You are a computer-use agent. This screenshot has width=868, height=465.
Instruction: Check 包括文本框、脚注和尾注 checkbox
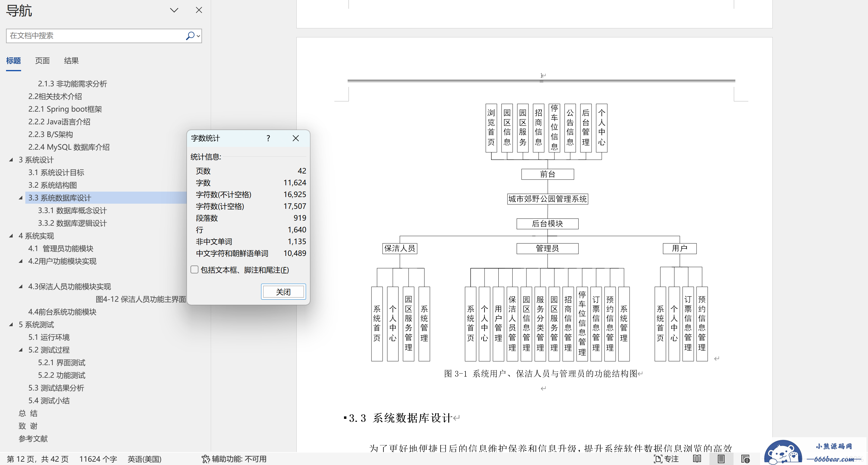point(194,269)
